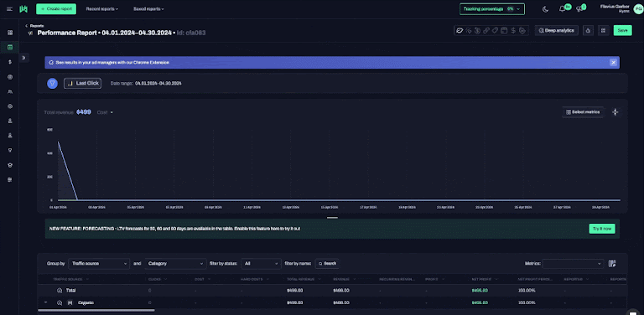
Task: Click the filter by name Search field
Action: pos(327,263)
